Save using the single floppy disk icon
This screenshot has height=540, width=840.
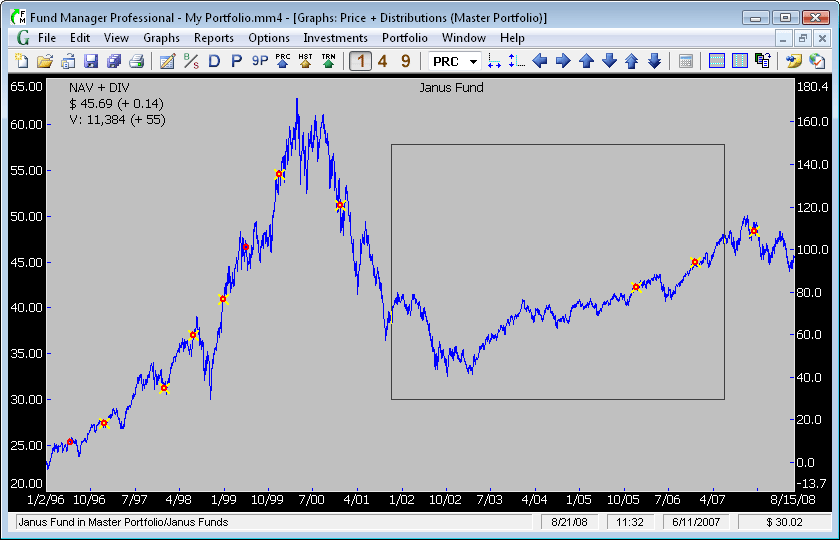[91, 61]
